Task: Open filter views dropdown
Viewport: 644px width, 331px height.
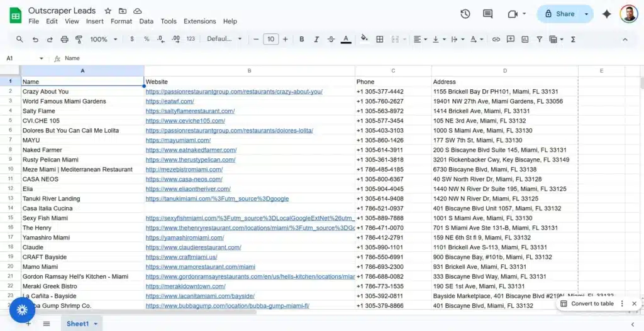Action: point(557,40)
